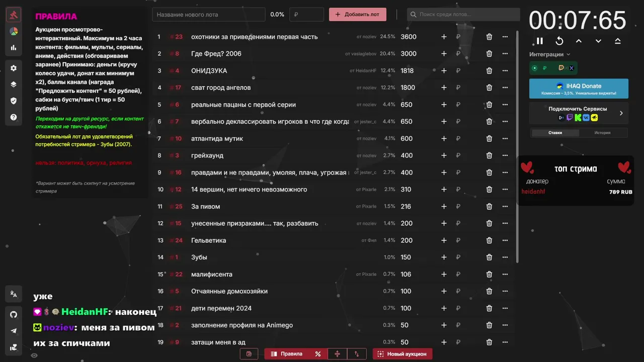Focus the 'Название нового лота' input field

(x=209, y=15)
